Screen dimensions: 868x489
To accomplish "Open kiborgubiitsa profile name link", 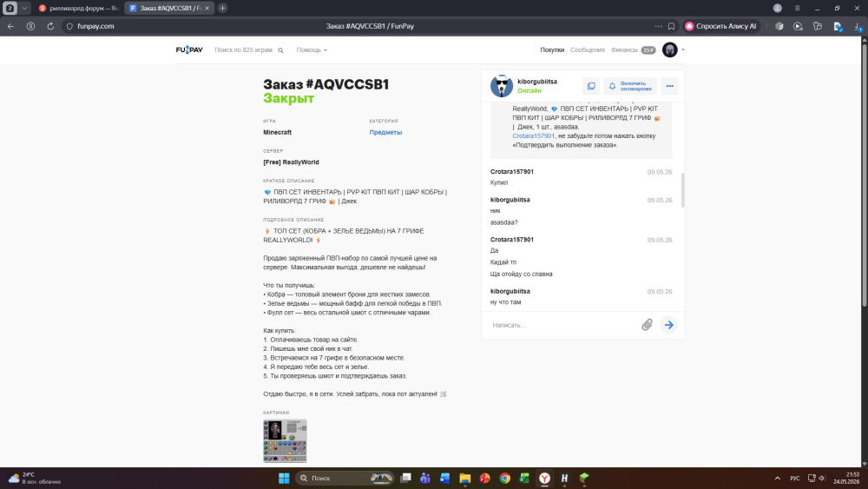I will 537,82.
